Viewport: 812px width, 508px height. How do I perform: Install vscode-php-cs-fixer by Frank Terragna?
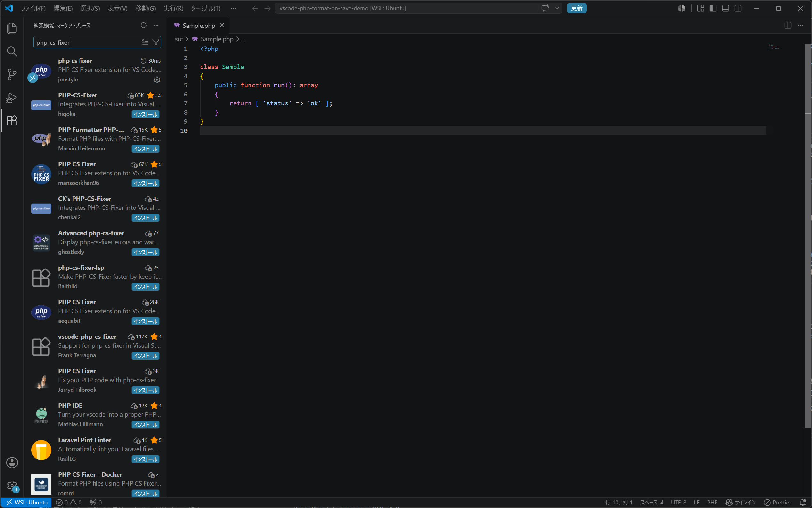click(145, 356)
